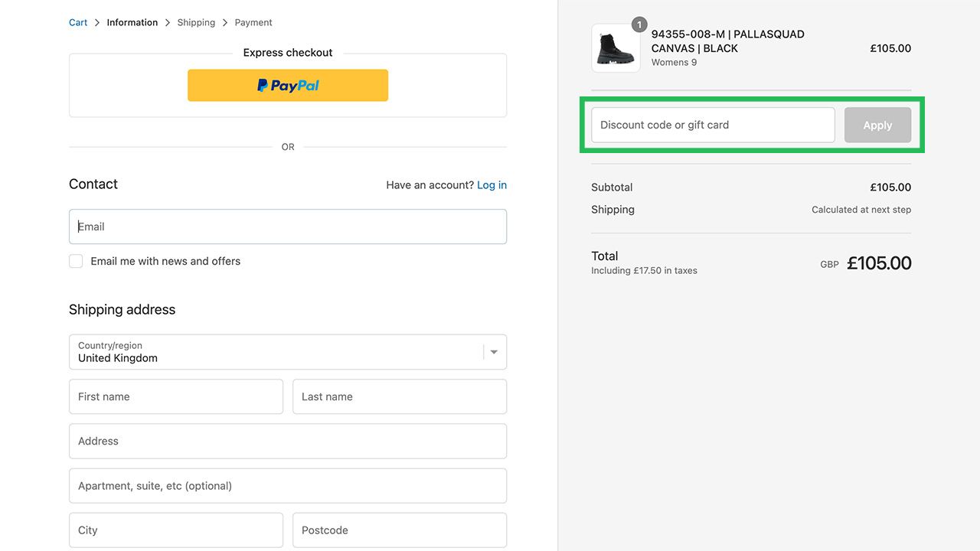This screenshot has width=980, height=551.
Task: Click the Apply discount button
Action: [x=877, y=125]
